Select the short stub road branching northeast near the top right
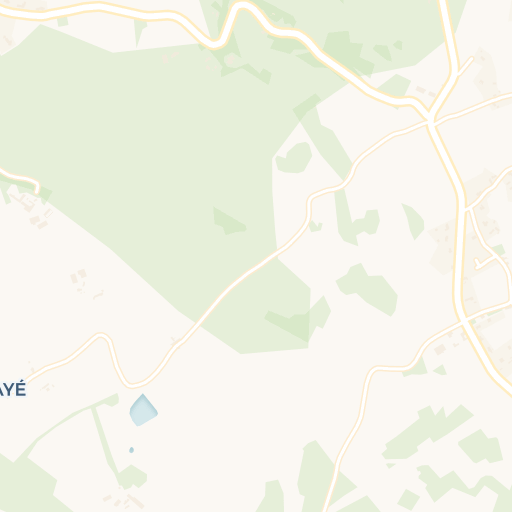This screenshot has width=512, height=512. point(466,65)
